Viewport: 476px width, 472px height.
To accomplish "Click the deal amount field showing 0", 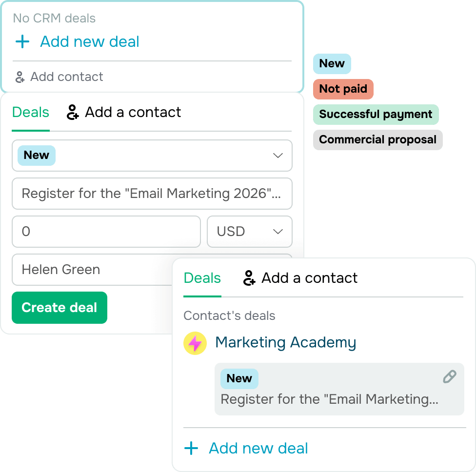I will click(x=106, y=232).
